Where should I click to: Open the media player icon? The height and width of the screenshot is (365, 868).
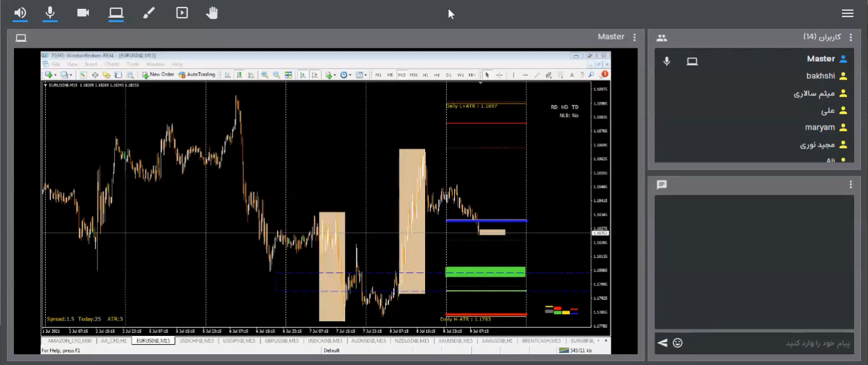tap(182, 13)
